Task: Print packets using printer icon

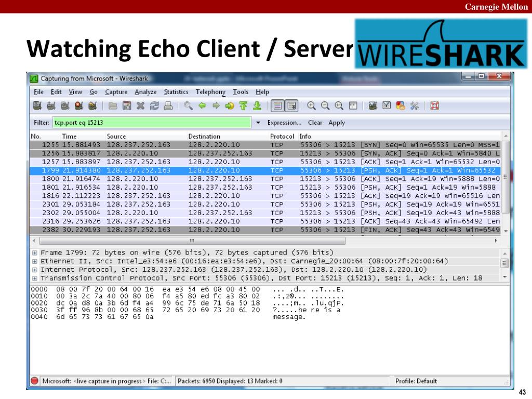Action: pos(168,106)
